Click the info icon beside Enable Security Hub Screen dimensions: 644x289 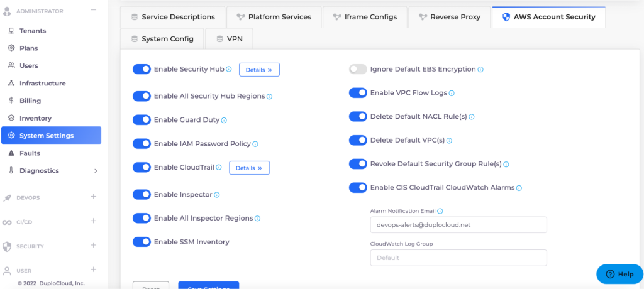coord(229,69)
